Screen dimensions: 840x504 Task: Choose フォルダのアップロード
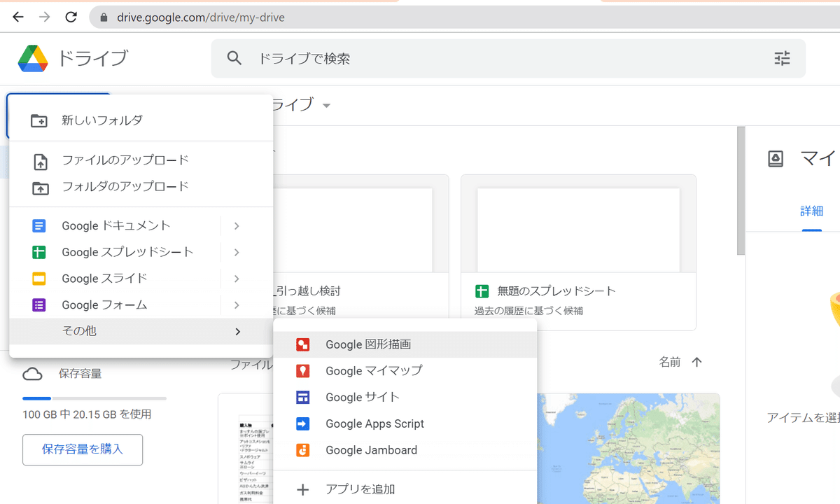pos(141,187)
